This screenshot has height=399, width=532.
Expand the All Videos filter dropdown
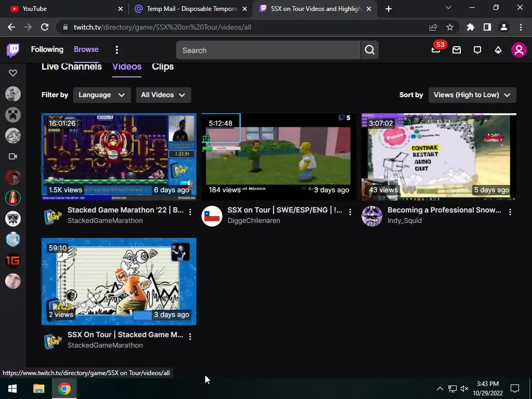(x=164, y=95)
